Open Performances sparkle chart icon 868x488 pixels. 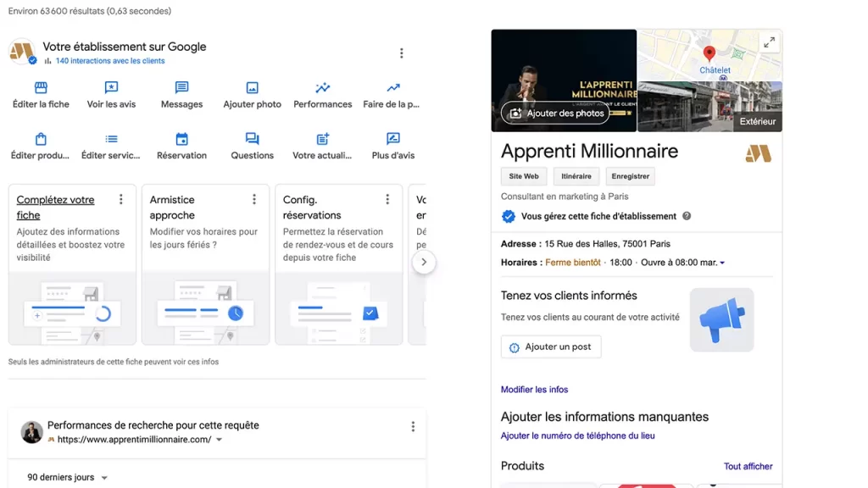click(323, 87)
